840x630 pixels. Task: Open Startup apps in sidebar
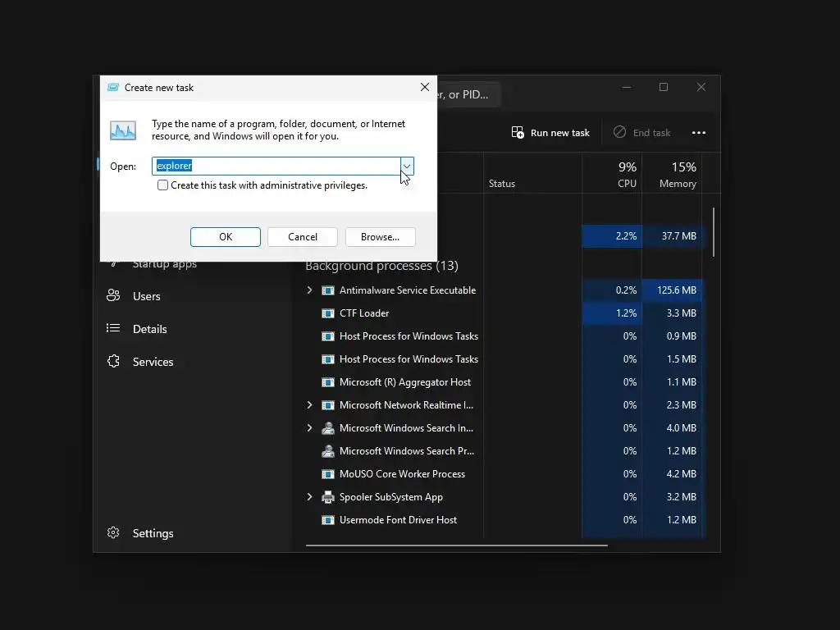pos(164,264)
